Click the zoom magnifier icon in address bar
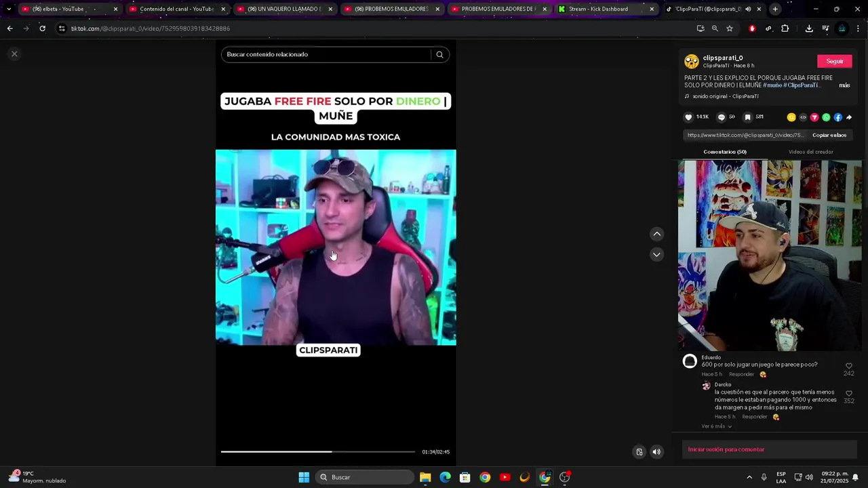 (715, 28)
